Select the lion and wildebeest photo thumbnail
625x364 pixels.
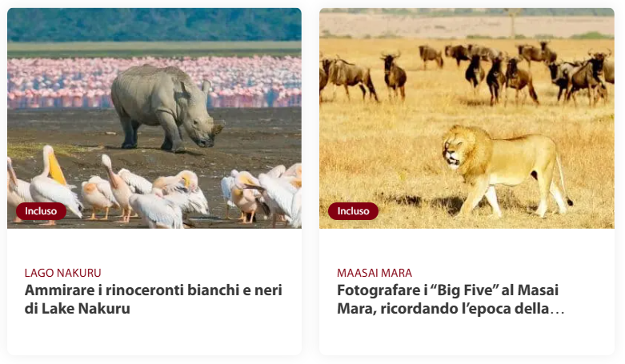pyautogui.click(x=467, y=118)
